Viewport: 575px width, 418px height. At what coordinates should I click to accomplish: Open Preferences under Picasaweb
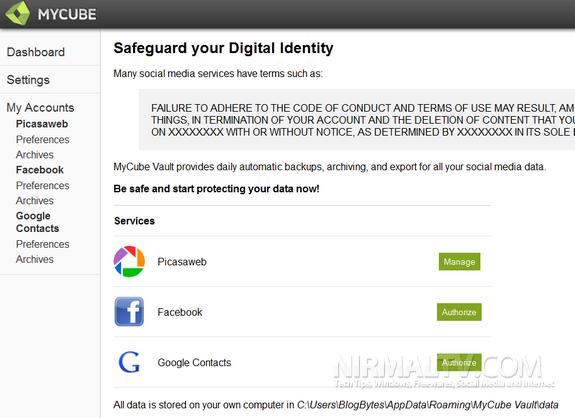(x=43, y=140)
